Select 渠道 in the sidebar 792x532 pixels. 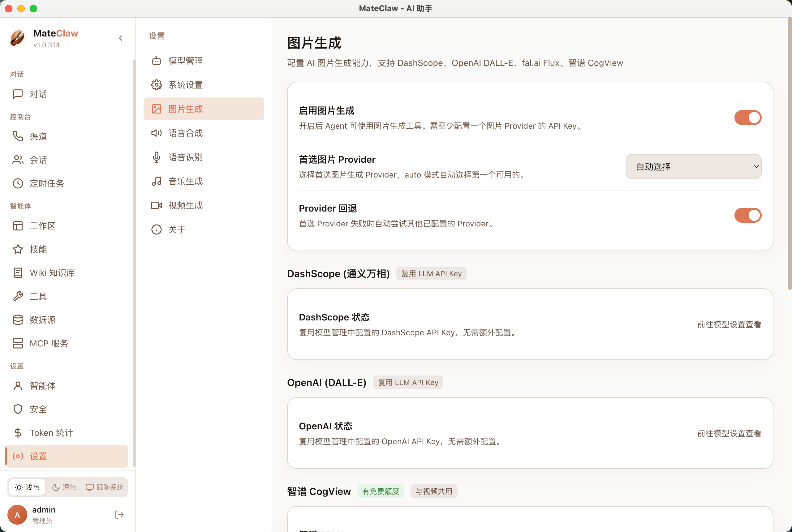(x=38, y=136)
